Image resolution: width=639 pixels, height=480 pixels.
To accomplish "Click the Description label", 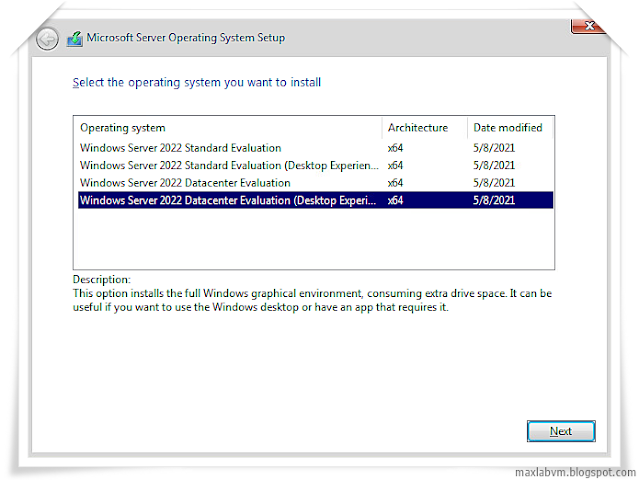I will click(101, 280).
